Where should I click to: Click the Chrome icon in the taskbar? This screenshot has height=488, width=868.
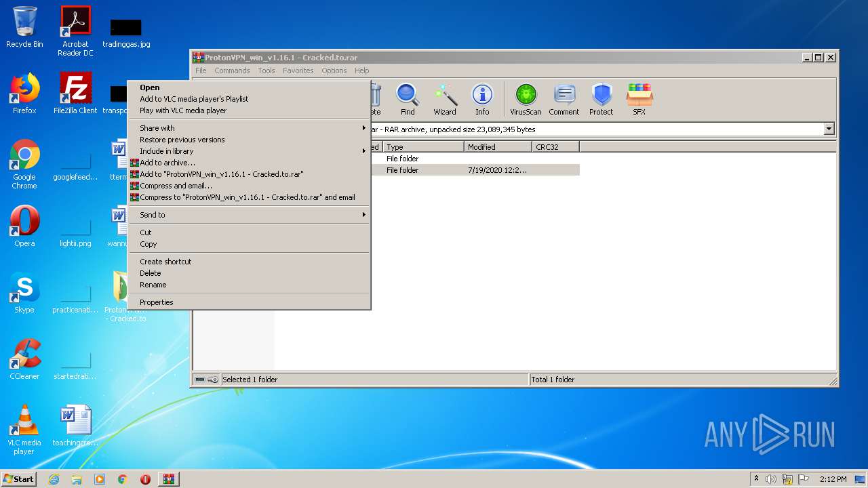click(123, 479)
